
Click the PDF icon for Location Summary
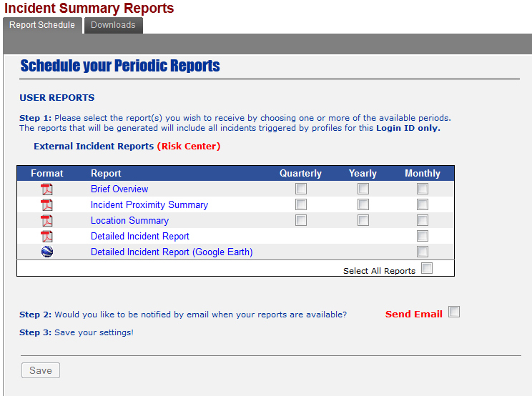pyautogui.click(x=47, y=221)
